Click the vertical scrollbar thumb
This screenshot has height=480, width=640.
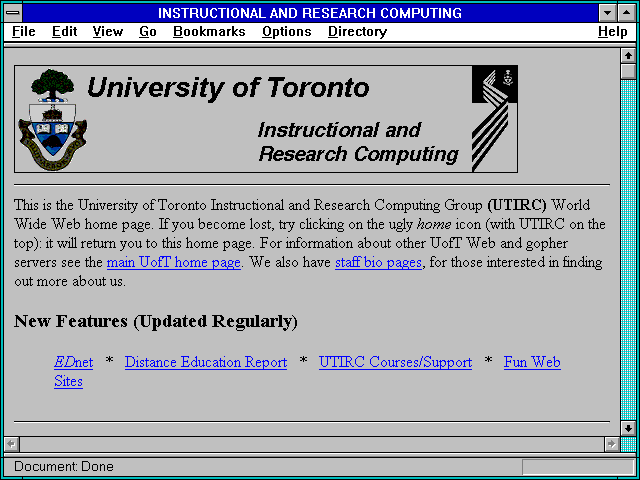pyautogui.click(x=628, y=71)
